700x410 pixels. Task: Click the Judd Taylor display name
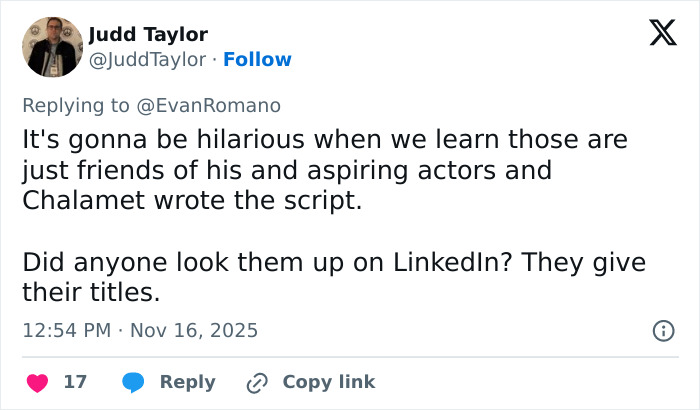[148, 35]
